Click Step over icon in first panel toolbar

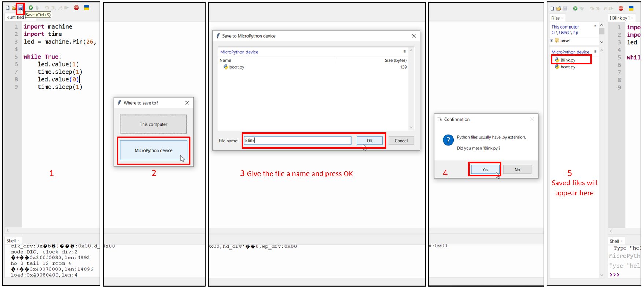click(x=47, y=8)
